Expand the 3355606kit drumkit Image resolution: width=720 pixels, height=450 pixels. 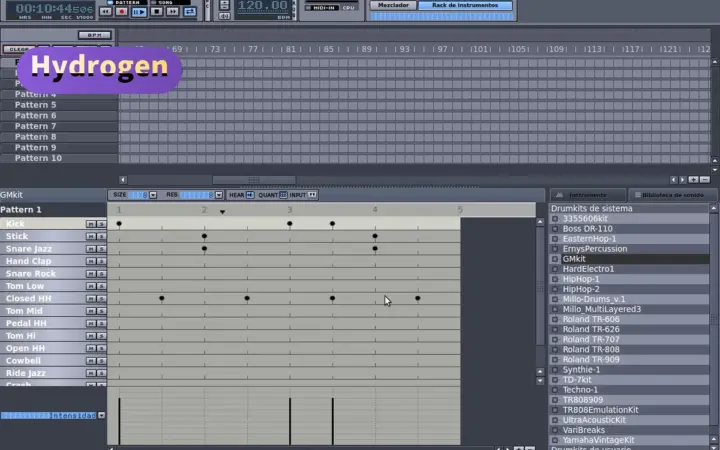coord(555,219)
